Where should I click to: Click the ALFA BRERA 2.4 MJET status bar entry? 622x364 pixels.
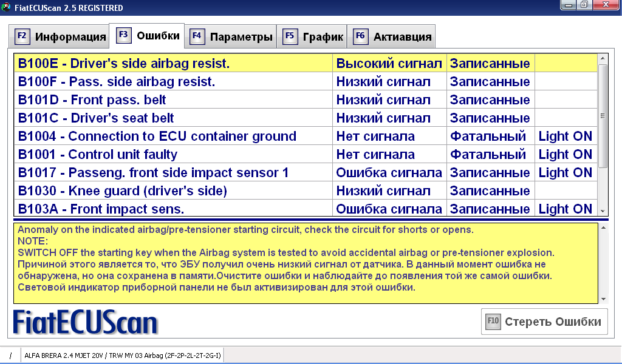(x=123, y=356)
